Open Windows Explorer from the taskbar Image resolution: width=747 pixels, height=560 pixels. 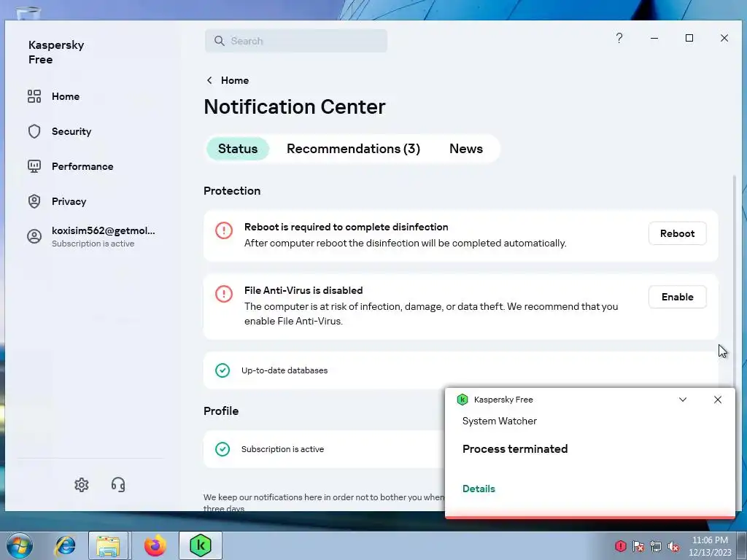[108, 545]
